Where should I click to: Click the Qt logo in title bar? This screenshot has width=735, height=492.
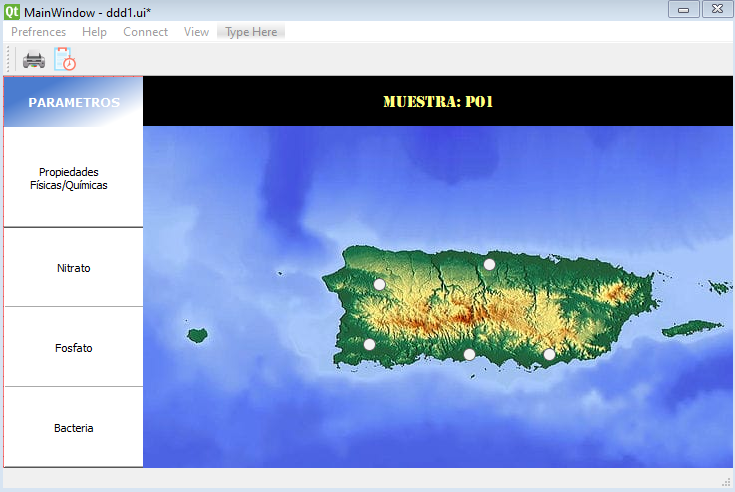point(12,12)
